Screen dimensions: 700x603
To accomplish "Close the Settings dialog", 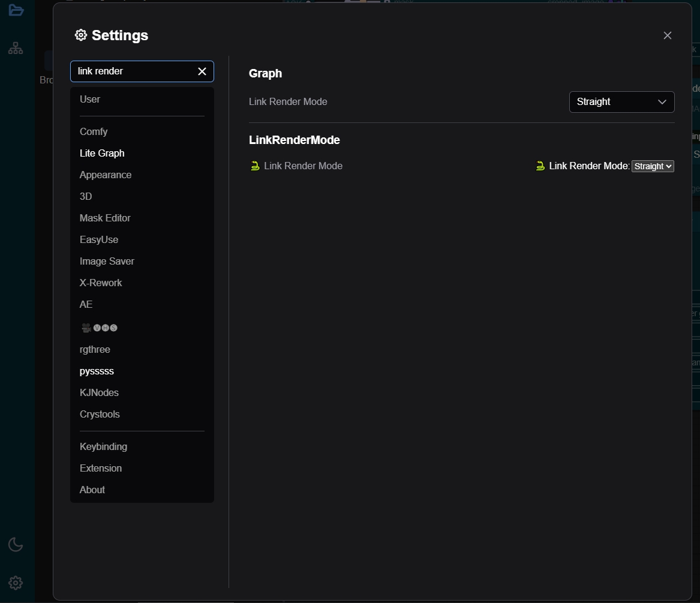I will click(x=668, y=35).
